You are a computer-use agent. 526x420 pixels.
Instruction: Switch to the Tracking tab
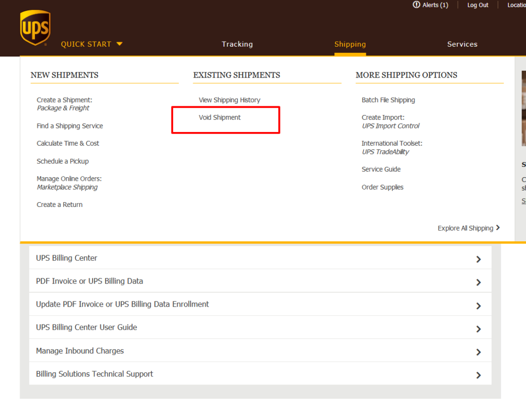pos(237,44)
